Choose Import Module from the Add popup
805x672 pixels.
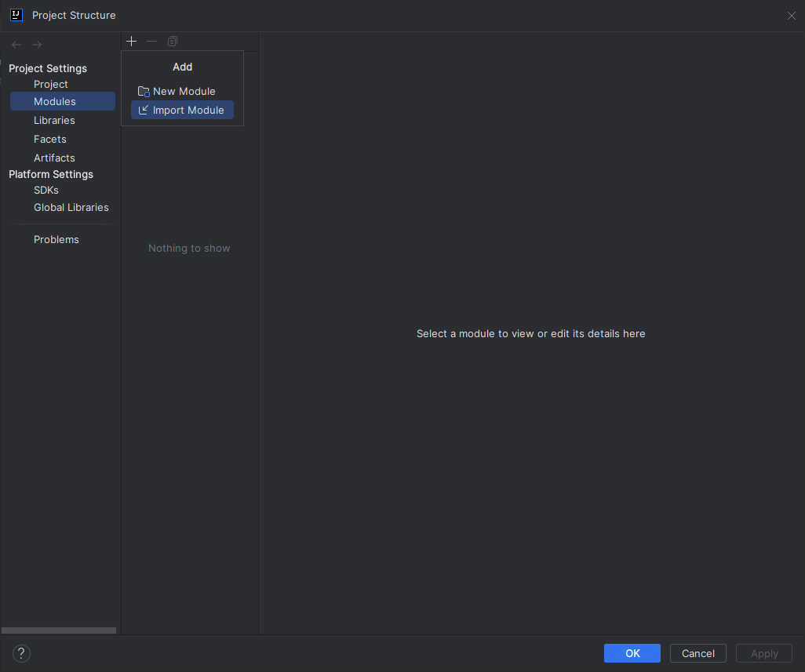189,110
